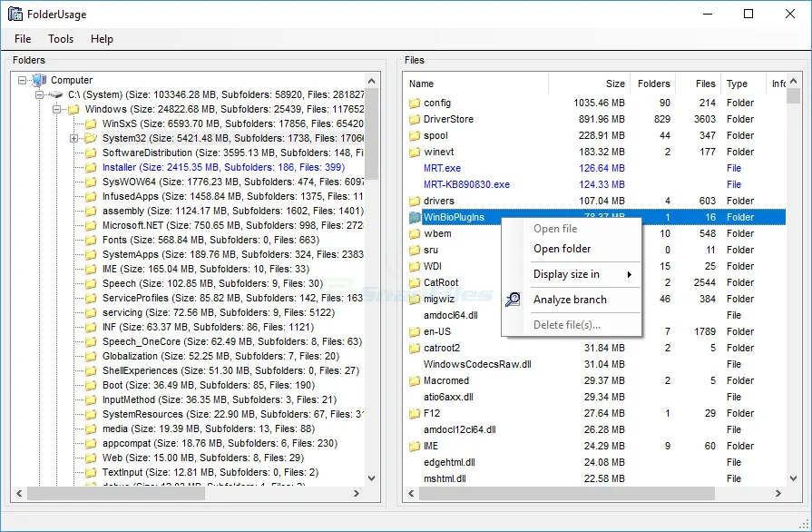Open the File menu

[x=23, y=39]
